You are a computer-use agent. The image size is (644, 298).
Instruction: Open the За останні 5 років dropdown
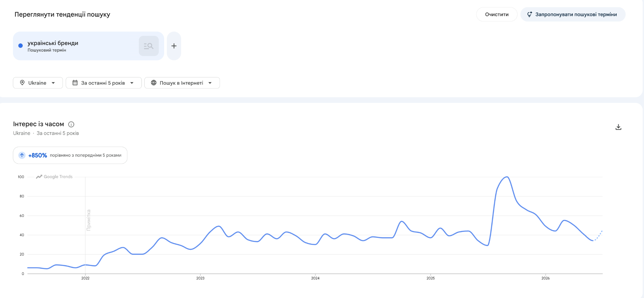[104, 83]
